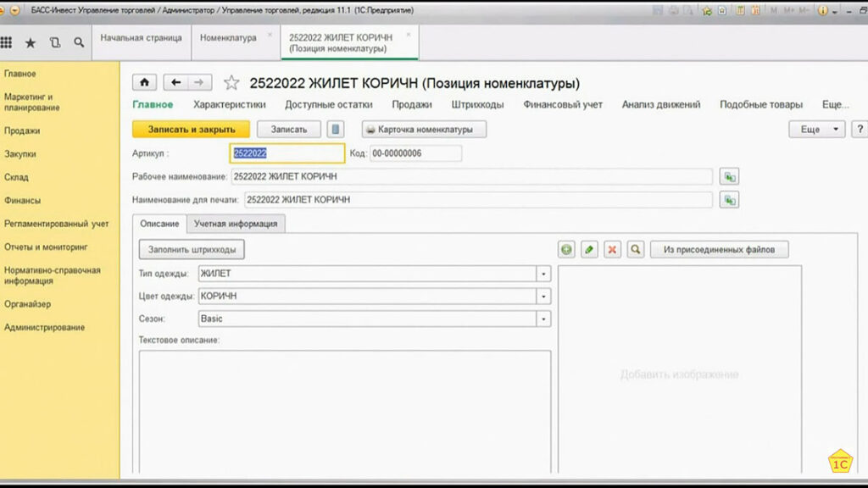Click the link icon in title bar
The height and width of the screenshot is (488, 868).
pyautogui.click(x=722, y=10)
